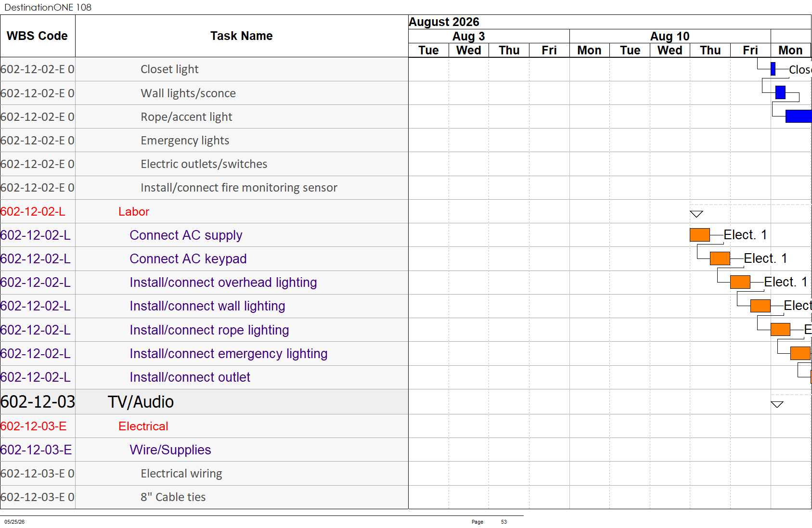The height and width of the screenshot is (528, 812).
Task: Select the wall lighting orange Gantt bar
Action: (760, 306)
